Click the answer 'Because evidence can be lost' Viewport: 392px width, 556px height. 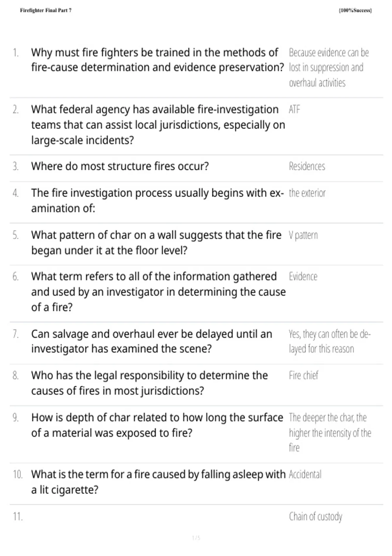[329, 68]
